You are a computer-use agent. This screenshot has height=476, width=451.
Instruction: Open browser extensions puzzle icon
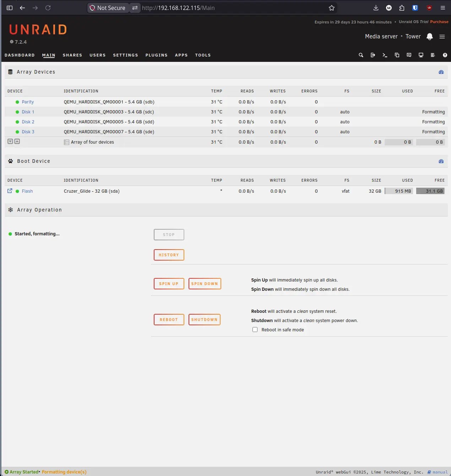click(402, 8)
